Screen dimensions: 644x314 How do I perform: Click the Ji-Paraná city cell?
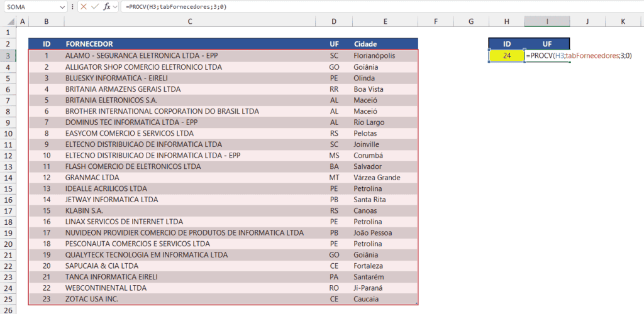384,288
